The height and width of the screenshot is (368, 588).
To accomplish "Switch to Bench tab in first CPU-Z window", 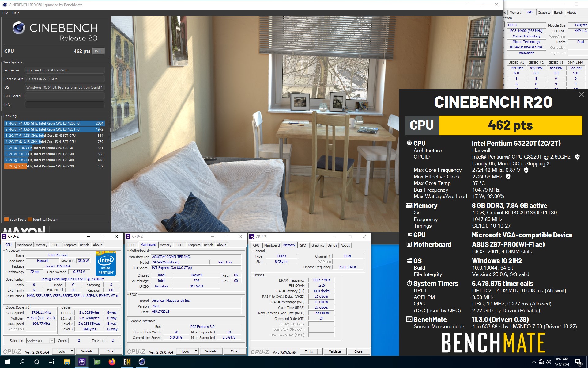I will pos(84,245).
